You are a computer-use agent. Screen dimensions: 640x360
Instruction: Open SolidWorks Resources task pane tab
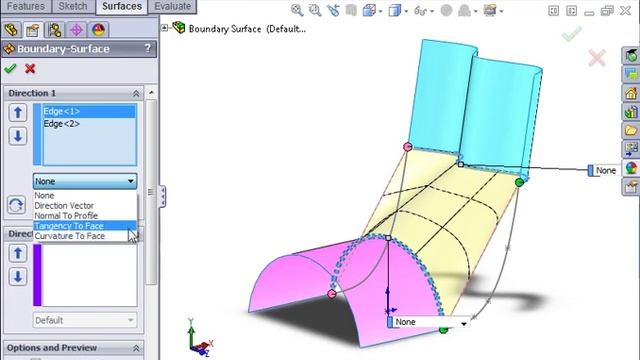coord(631,56)
